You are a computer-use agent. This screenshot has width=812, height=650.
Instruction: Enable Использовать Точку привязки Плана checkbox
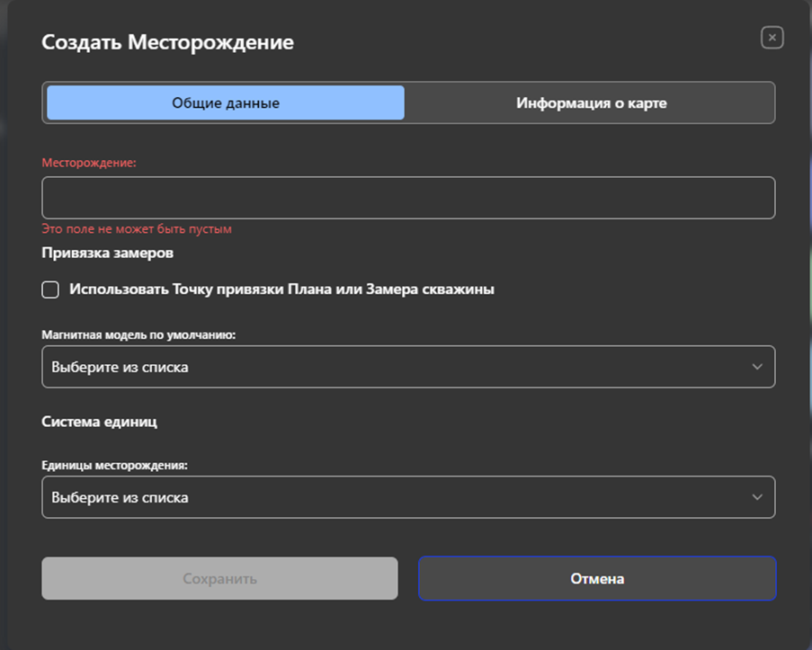coord(50,289)
